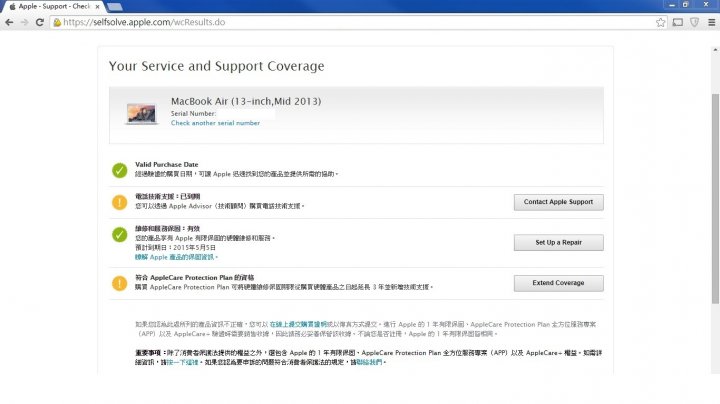The image size is (720, 404).
Task: Click the page vertical scrollbar thumb
Action: click(715, 198)
